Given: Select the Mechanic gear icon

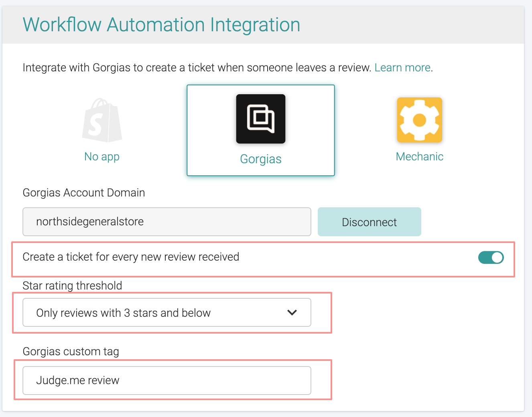Looking at the screenshot, I should click(x=420, y=120).
